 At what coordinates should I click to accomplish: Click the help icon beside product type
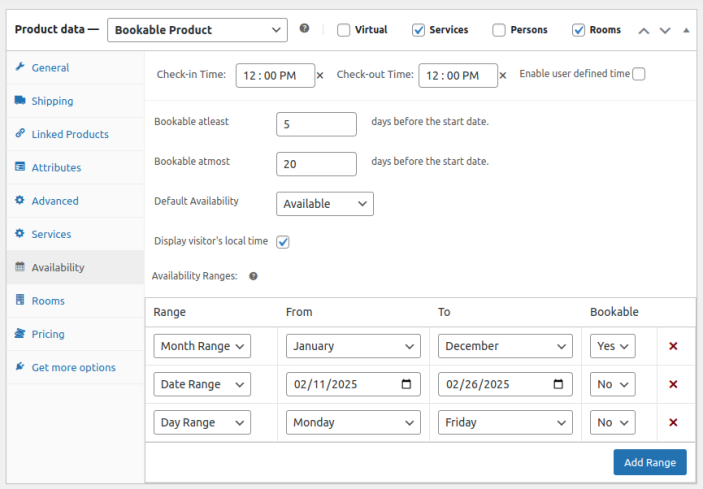[x=304, y=29]
